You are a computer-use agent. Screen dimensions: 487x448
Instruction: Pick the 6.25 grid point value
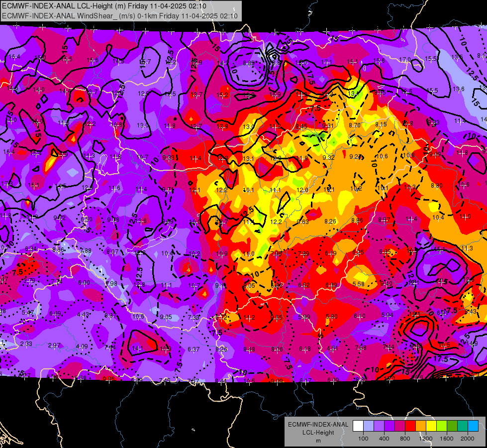pyautogui.click(x=358, y=252)
